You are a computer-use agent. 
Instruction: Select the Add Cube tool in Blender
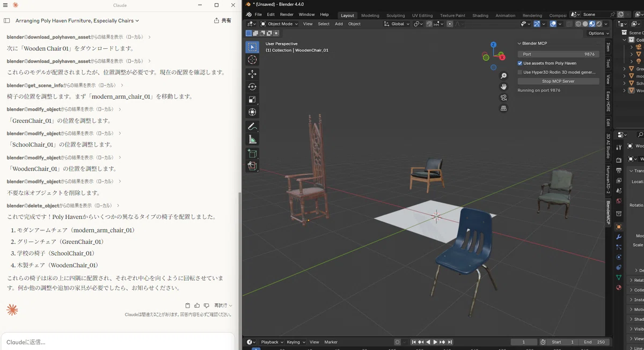[252, 154]
